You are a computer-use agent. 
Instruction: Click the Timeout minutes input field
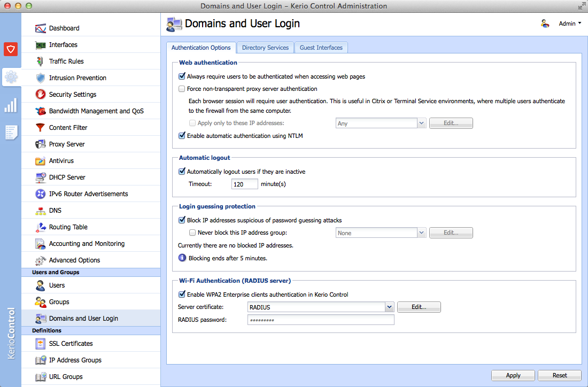(x=244, y=184)
